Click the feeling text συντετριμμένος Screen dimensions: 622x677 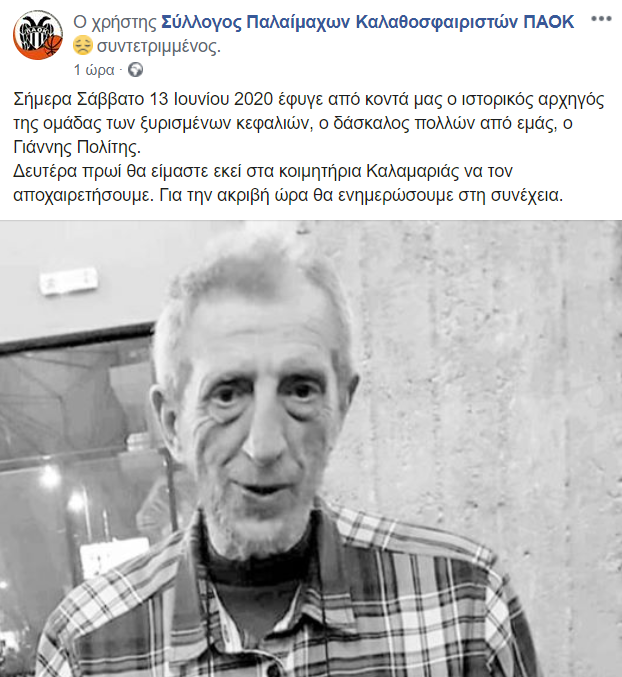point(159,46)
